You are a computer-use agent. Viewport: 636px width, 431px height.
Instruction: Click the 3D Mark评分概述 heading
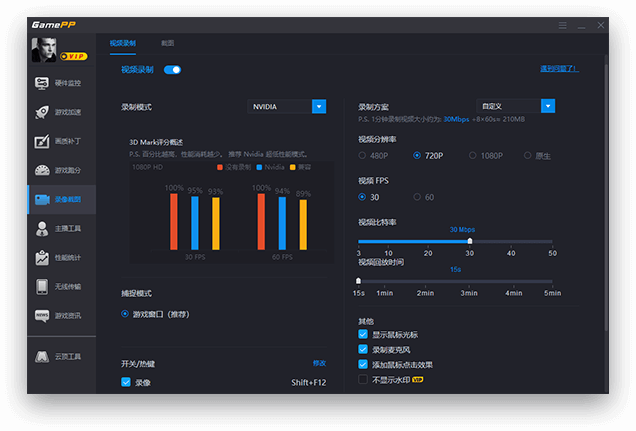coord(156,142)
